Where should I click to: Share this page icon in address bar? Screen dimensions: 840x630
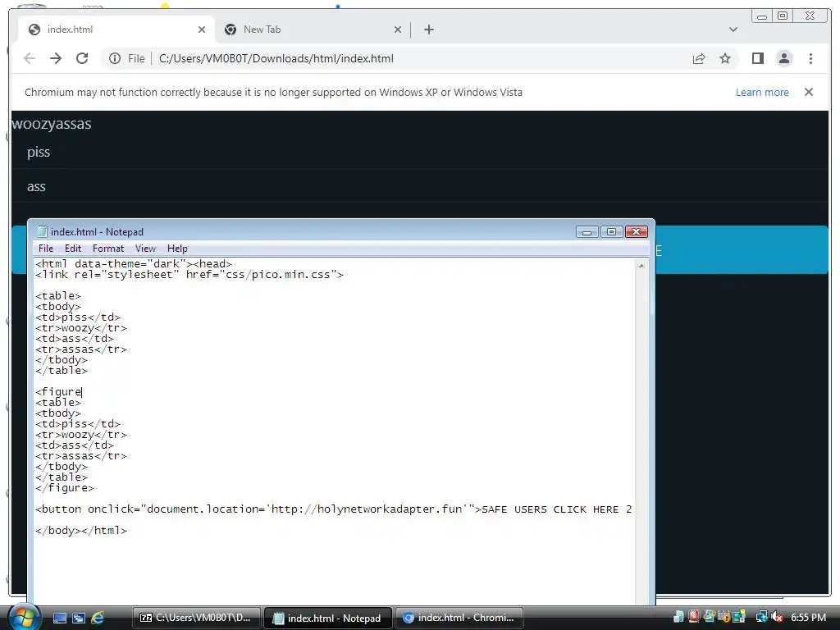tap(699, 58)
